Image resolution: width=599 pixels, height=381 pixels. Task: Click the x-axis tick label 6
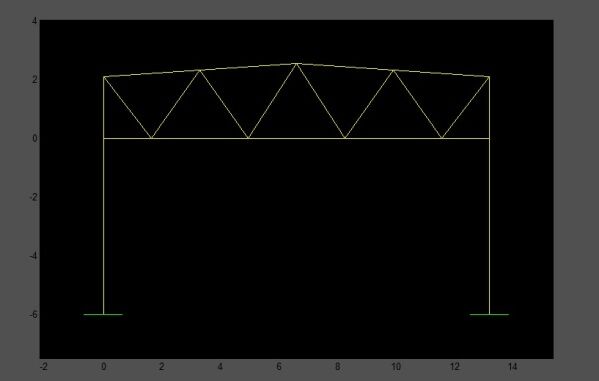tap(279, 367)
